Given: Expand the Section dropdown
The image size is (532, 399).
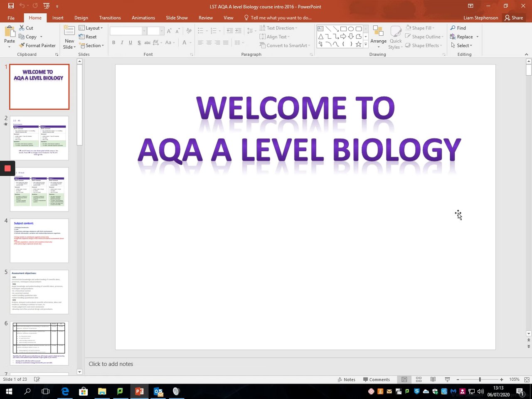Looking at the screenshot, I should [x=91, y=45].
